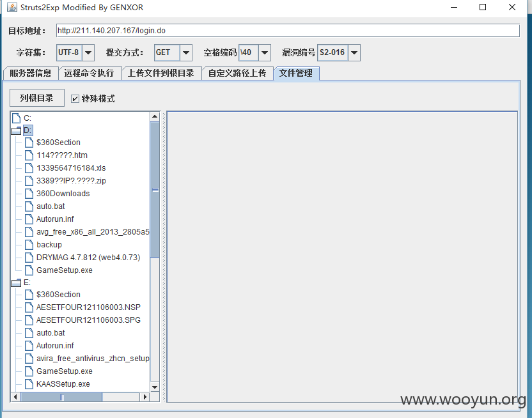Switch to the 远程命令执行 tab
Image resolution: width=532 pixels, height=418 pixels.
[90, 74]
